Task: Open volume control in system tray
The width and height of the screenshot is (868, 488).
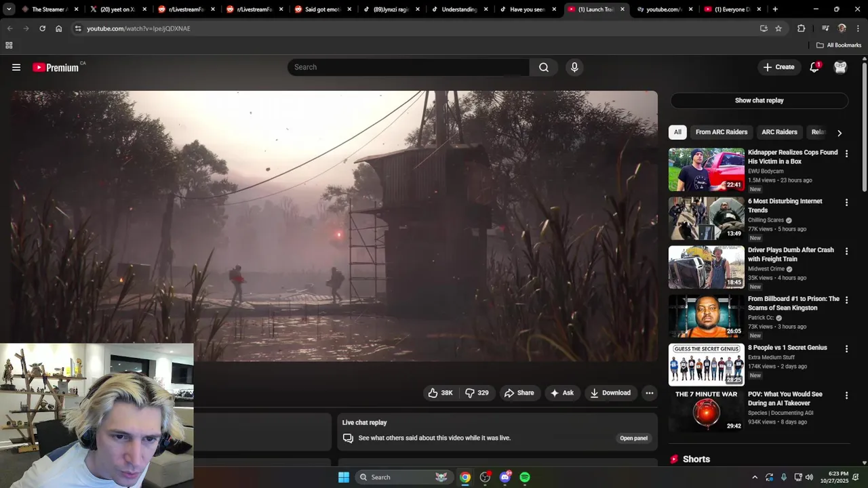Action: point(809,477)
